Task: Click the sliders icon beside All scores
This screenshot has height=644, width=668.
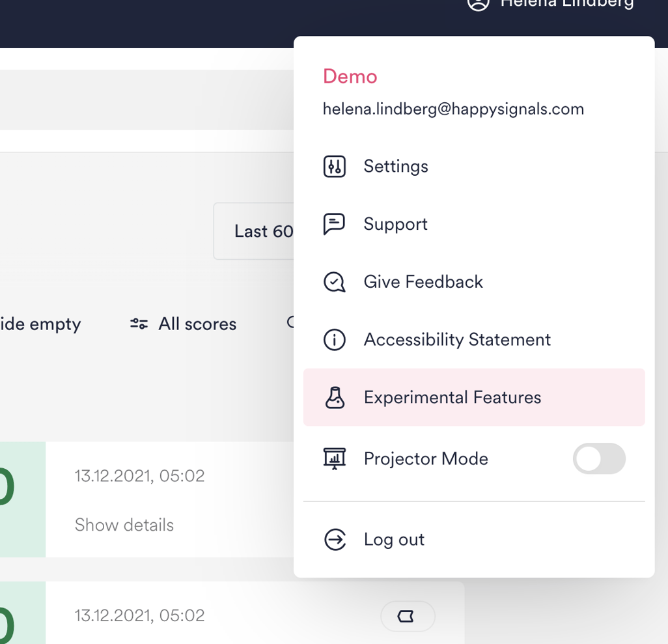Action: pyautogui.click(x=139, y=324)
